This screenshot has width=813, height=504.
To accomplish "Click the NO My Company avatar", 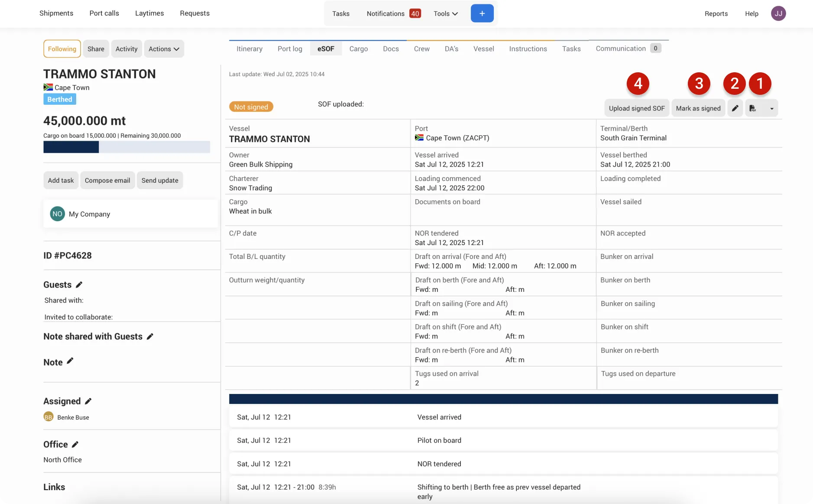I will point(57,214).
